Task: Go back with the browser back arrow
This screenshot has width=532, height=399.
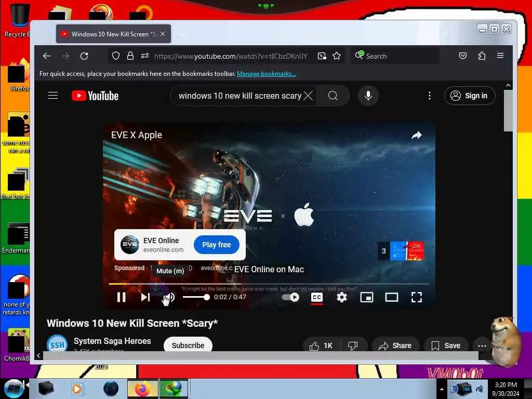Action: [x=47, y=56]
